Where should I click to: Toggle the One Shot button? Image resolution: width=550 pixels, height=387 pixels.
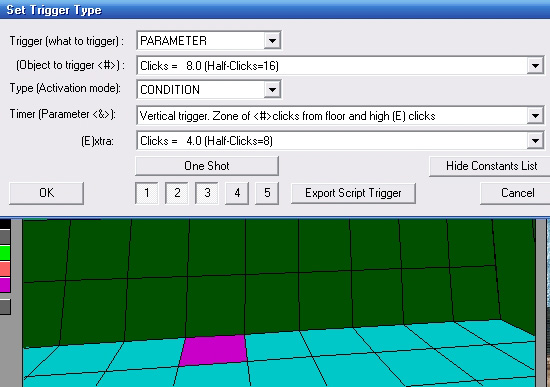pos(207,166)
